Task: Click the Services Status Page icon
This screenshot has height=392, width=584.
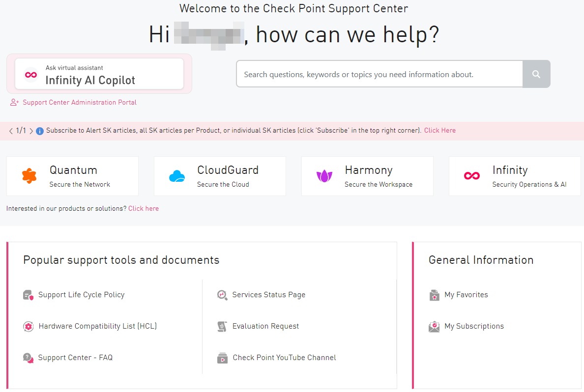Action: [222, 295]
